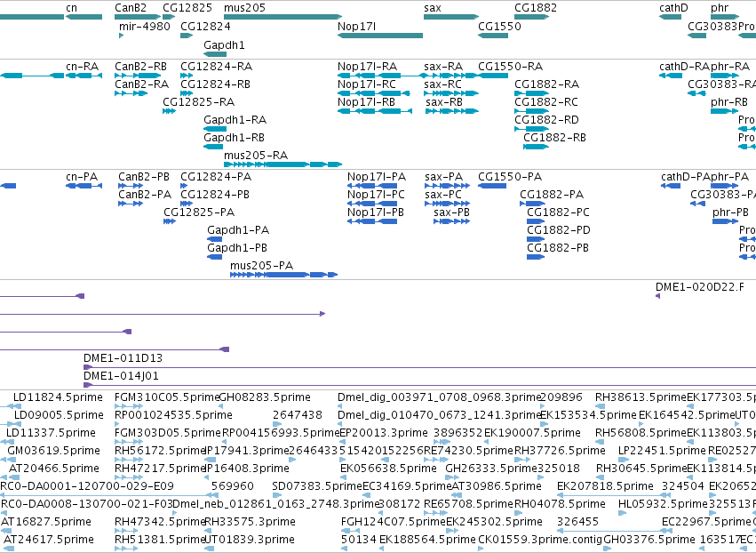Click the CG1550 gene label

pos(499,26)
